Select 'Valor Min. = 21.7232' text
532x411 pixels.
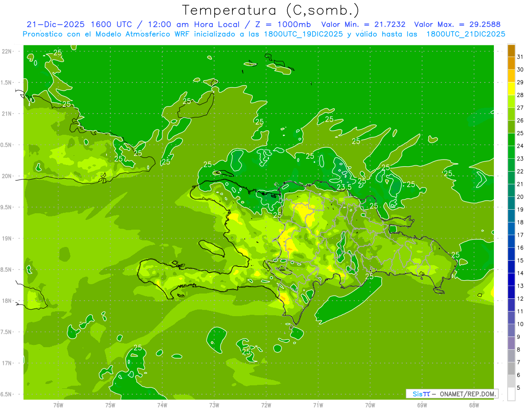coord(363,24)
